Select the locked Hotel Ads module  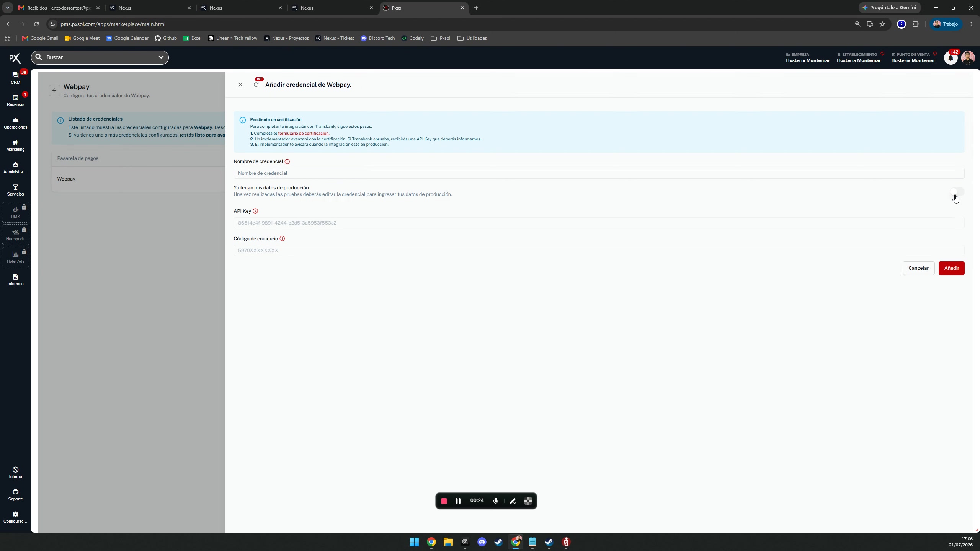[x=15, y=257]
